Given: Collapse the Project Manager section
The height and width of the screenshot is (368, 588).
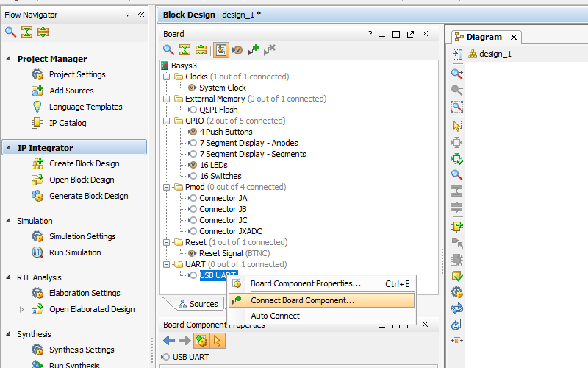Looking at the screenshot, I should coord(9,59).
